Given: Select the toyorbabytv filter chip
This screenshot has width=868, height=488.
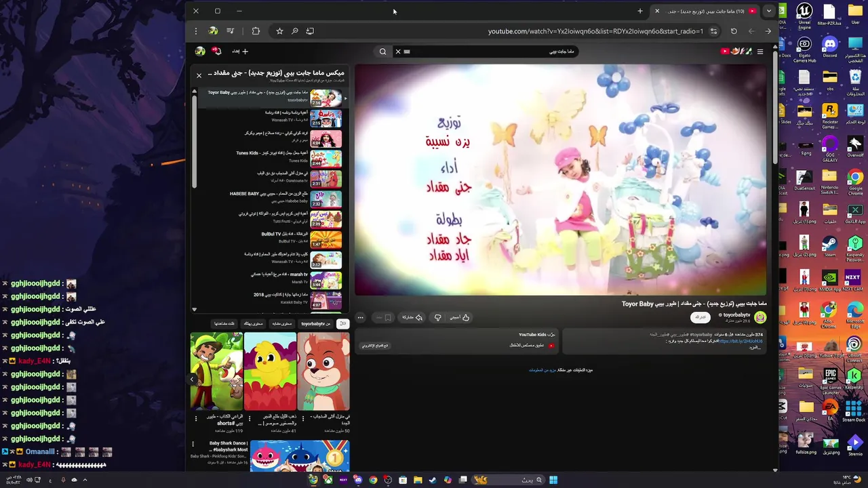Looking at the screenshot, I should pos(315,324).
